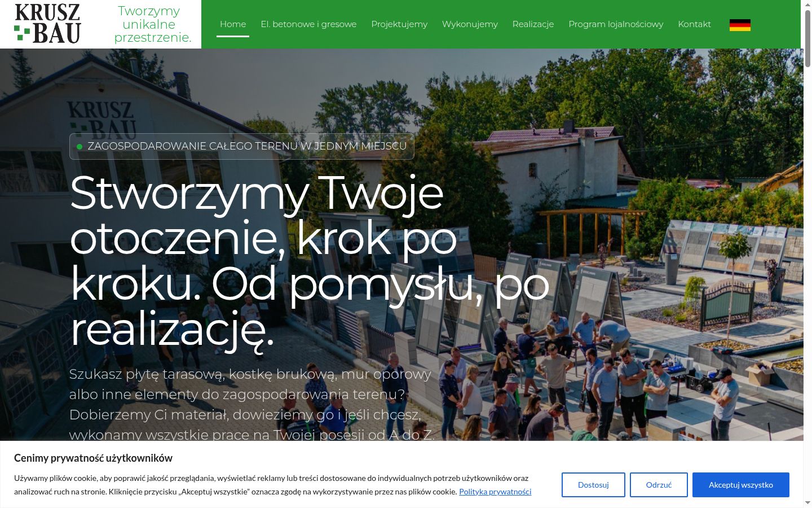Screen dimensions: 812x508
Task: Click Akceptuj wszystko button
Action: (x=741, y=485)
